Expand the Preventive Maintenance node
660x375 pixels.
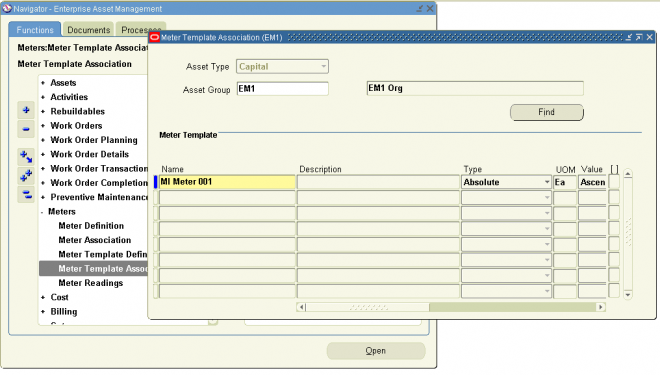pos(43,197)
